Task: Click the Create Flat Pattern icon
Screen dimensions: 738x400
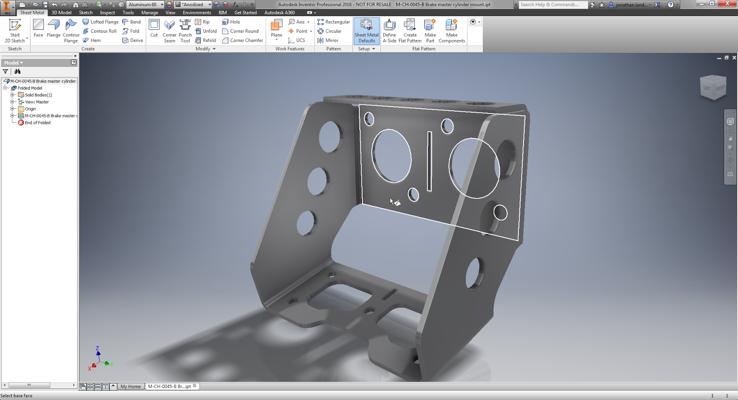Action: tap(409, 31)
